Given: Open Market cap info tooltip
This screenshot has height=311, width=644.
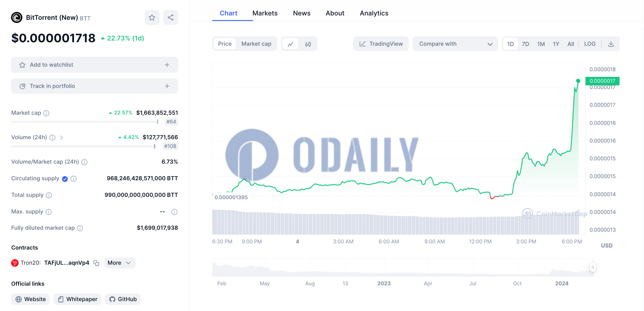Looking at the screenshot, I should [x=46, y=113].
